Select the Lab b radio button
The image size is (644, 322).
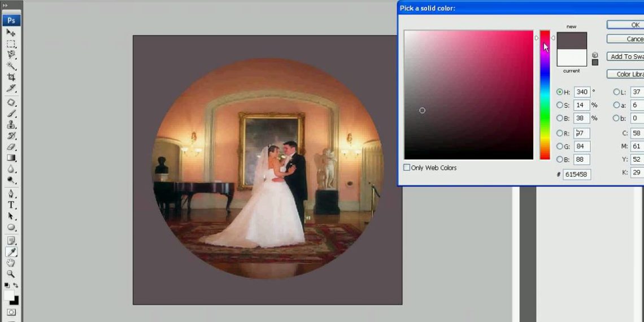pos(616,118)
